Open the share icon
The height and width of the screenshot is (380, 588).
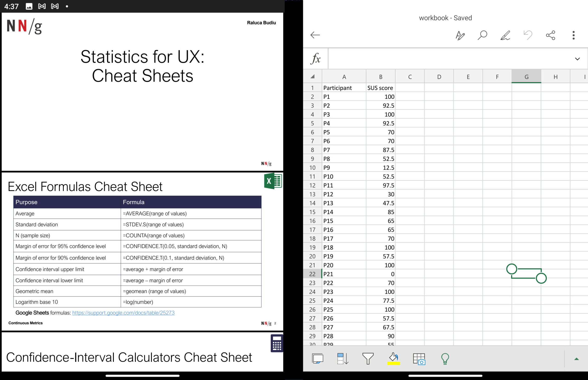click(x=551, y=35)
